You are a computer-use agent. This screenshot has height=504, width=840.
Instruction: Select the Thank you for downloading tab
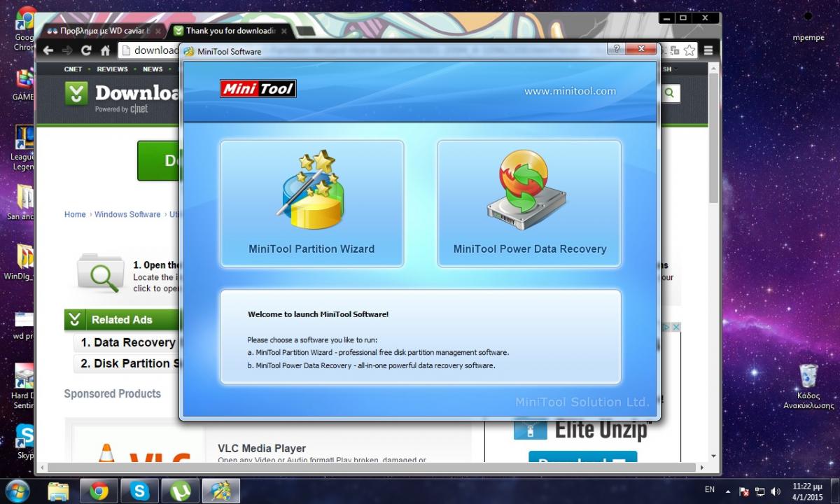[x=229, y=31]
